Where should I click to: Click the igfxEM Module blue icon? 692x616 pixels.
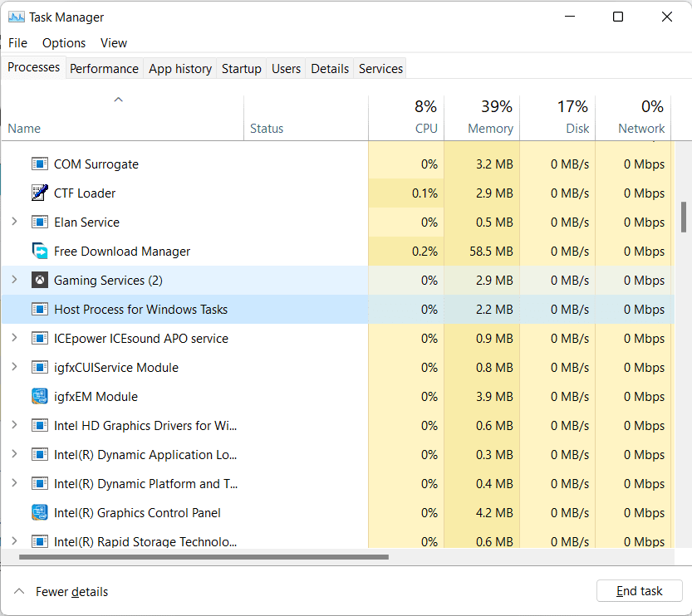pyautogui.click(x=39, y=396)
